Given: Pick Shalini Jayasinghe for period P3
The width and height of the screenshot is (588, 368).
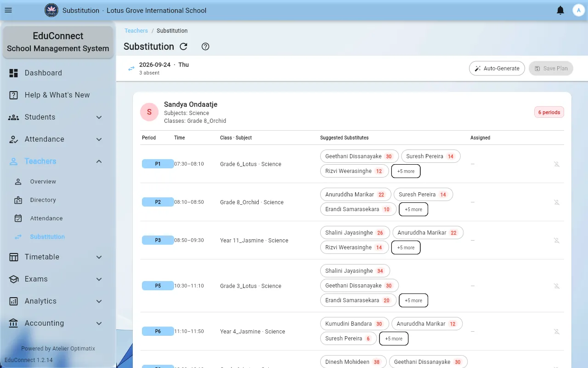Looking at the screenshot, I should [x=355, y=233].
